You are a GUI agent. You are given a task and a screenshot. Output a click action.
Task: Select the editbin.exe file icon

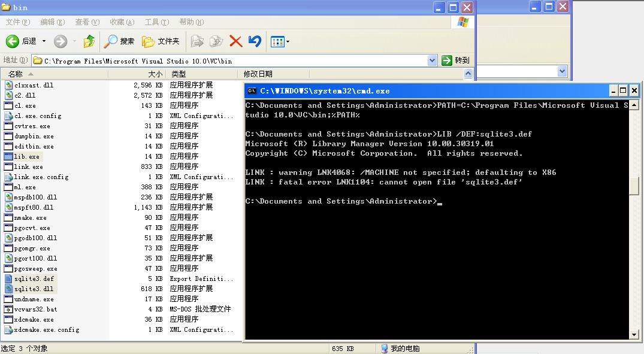8,146
